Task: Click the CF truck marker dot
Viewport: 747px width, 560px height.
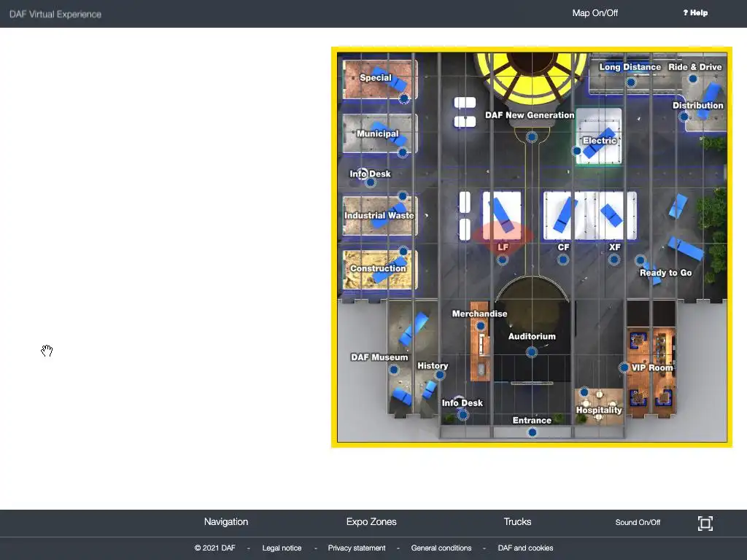Action: point(563,260)
